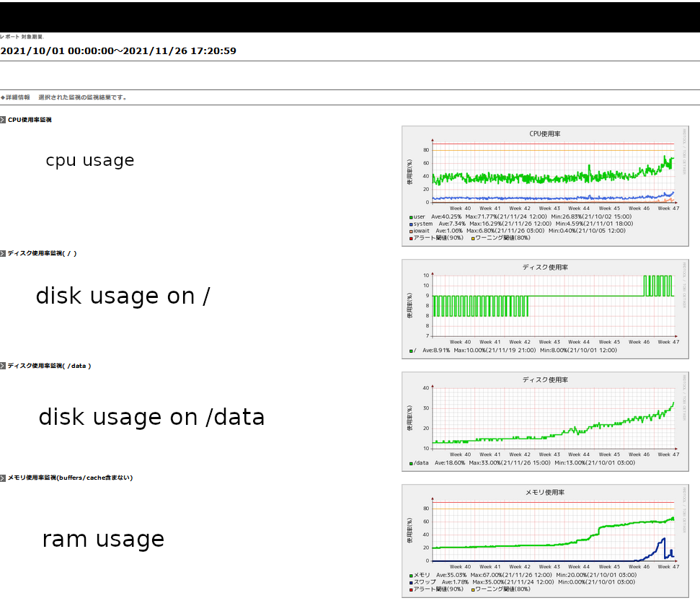The height and width of the screenshot is (611, 700).
Task: Open the /data disk usage graph image
Action: click(x=545, y=421)
